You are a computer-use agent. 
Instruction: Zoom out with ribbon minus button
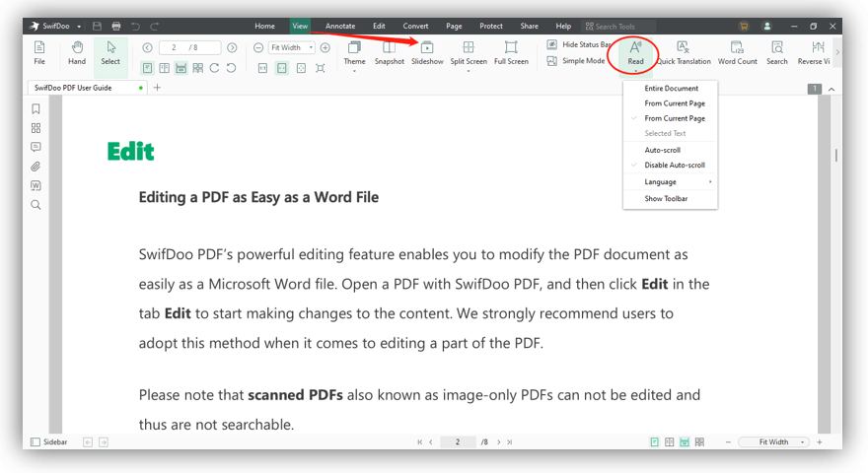[x=258, y=47]
